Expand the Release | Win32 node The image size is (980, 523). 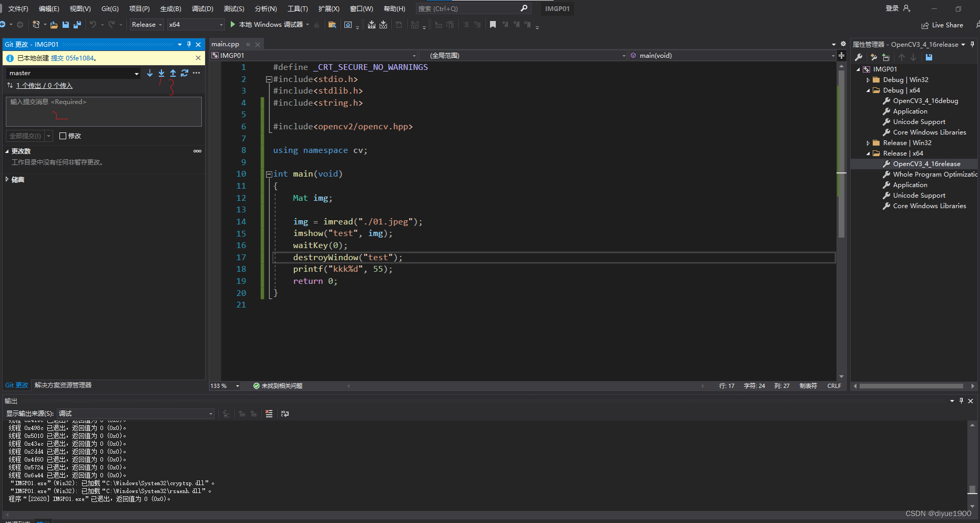click(868, 143)
